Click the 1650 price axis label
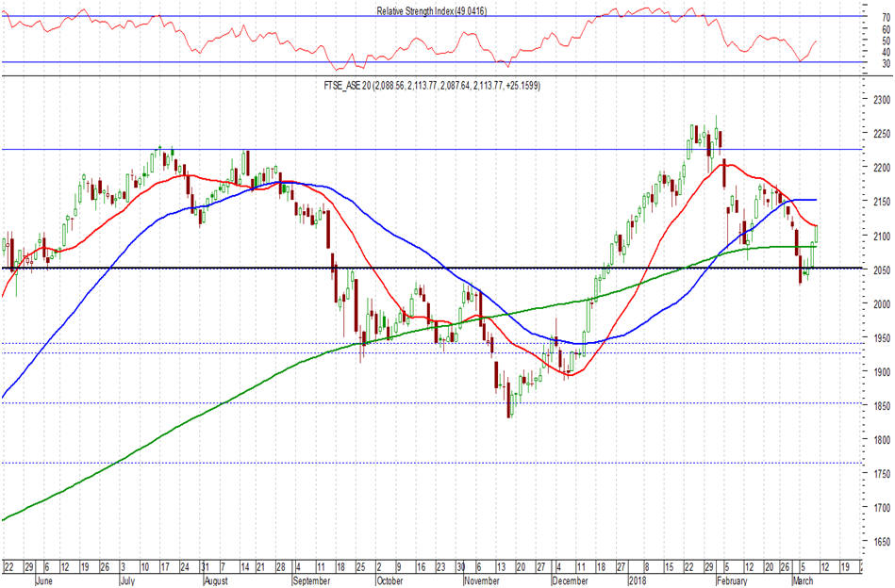This screenshot has width=895, height=588. (882, 542)
